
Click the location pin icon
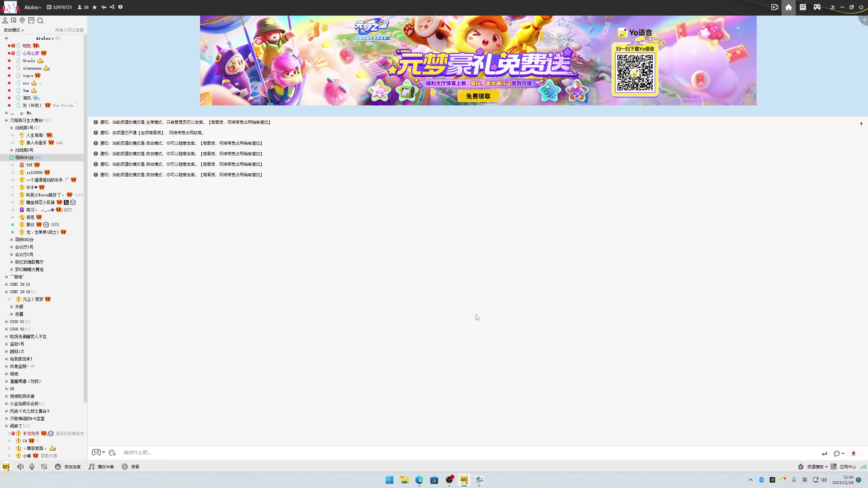[22, 21]
